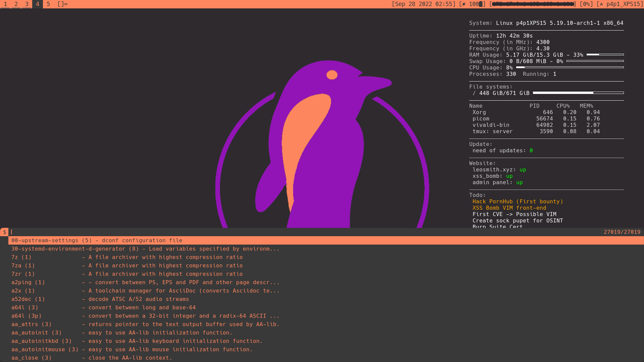
Task: Select the charging lightning icon next to 100
Action: (x=463, y=4)
